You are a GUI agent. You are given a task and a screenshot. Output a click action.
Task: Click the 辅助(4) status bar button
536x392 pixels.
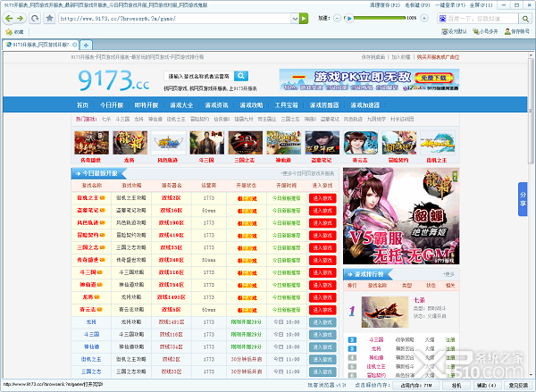(x=487, y=385)
